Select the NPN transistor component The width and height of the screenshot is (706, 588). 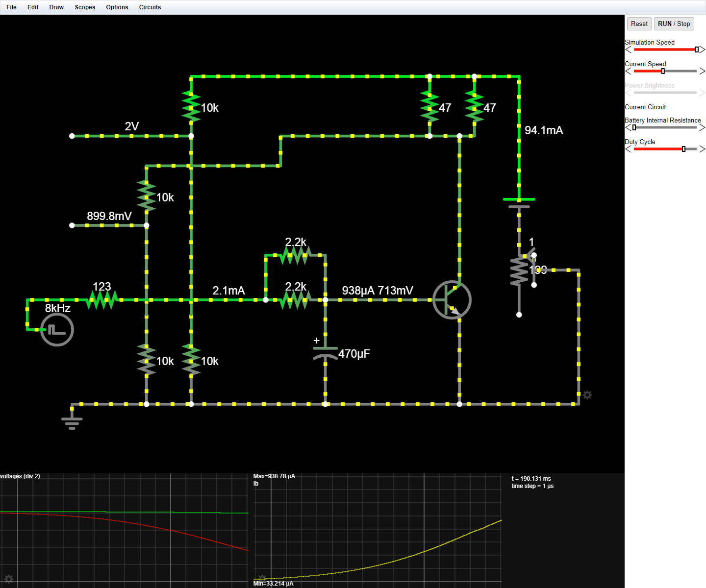point(452,300)
